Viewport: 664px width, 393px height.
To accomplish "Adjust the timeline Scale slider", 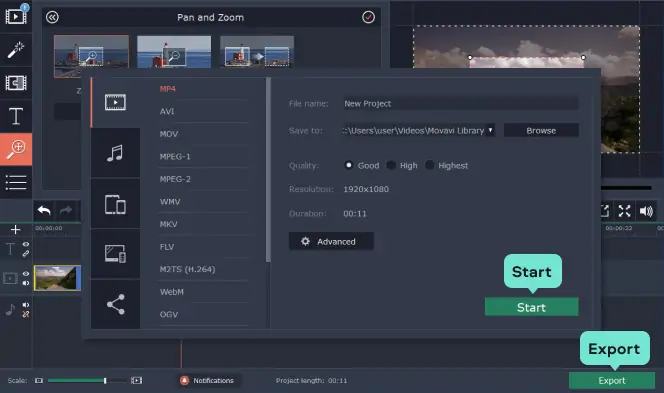I will pyautogui.click(x=105, y=381).
